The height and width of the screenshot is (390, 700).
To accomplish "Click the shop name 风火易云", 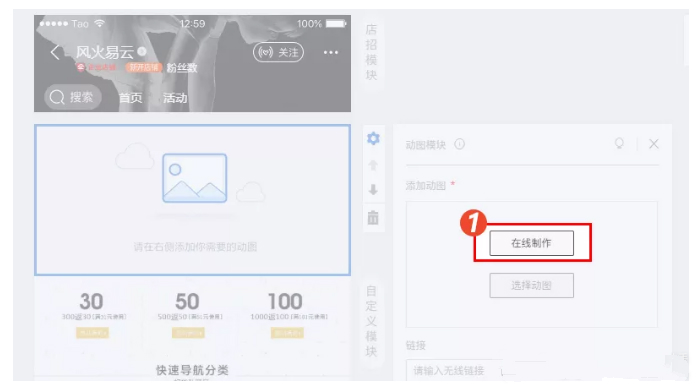I will [104, 52].
